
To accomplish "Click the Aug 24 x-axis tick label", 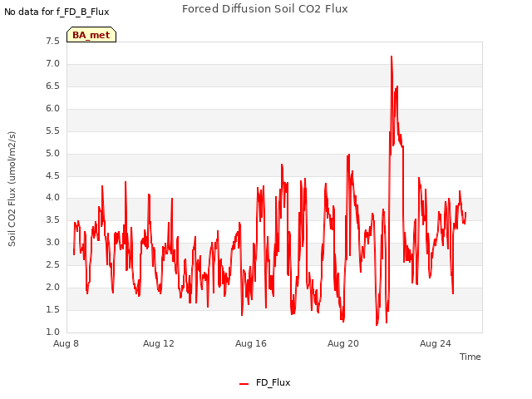I will [436, 343].
